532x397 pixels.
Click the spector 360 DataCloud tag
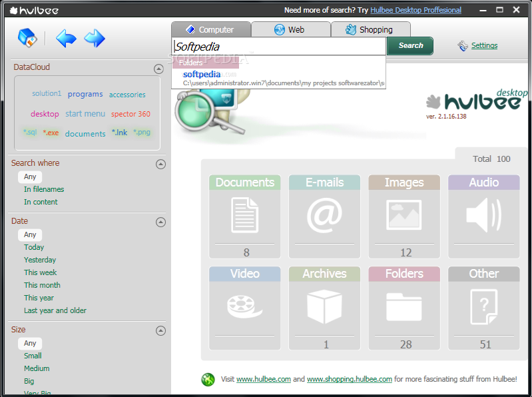click(131, 114)
